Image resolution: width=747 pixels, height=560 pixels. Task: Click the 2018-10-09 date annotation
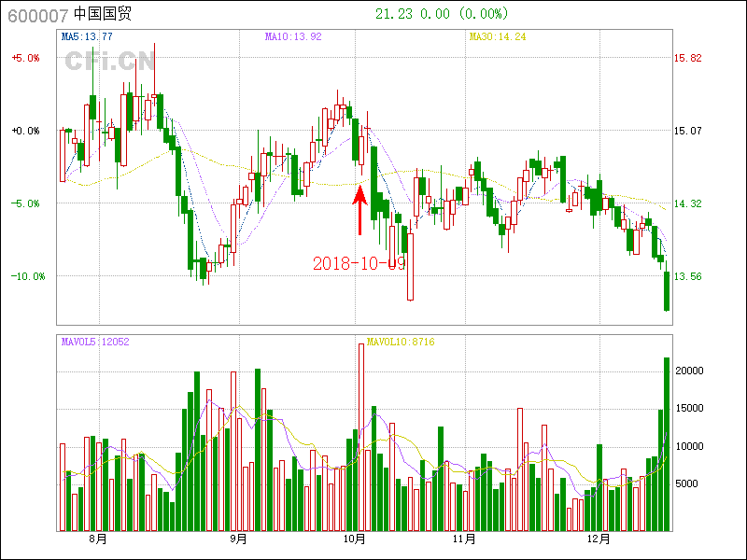(359, 264)
